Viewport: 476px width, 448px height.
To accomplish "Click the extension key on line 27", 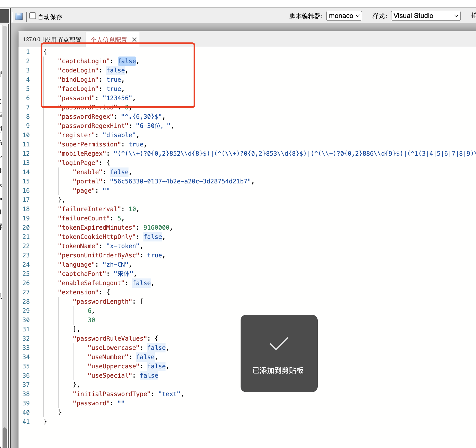I will [x=79, y=292].
